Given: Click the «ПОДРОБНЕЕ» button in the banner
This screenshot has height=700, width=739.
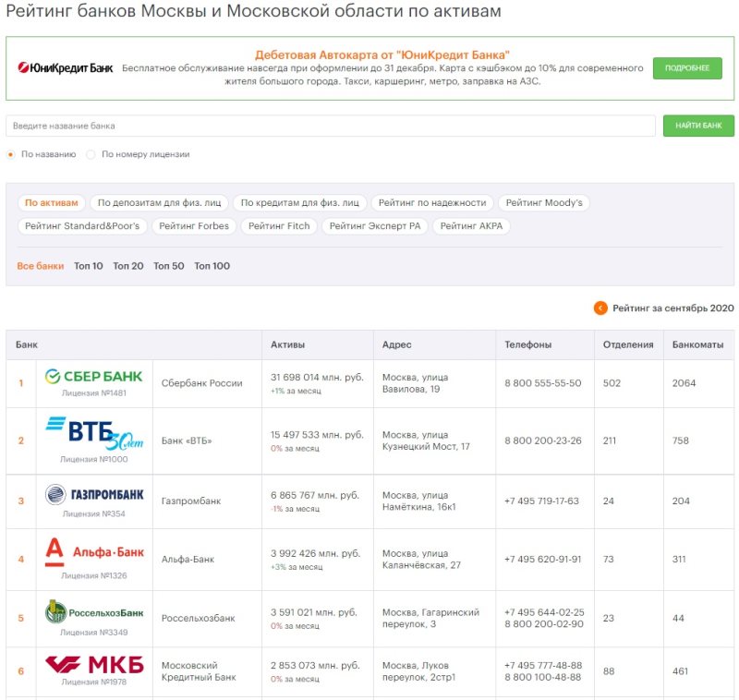Looking at the screenshot, I should pyautogui.click(x=687, y=67).
